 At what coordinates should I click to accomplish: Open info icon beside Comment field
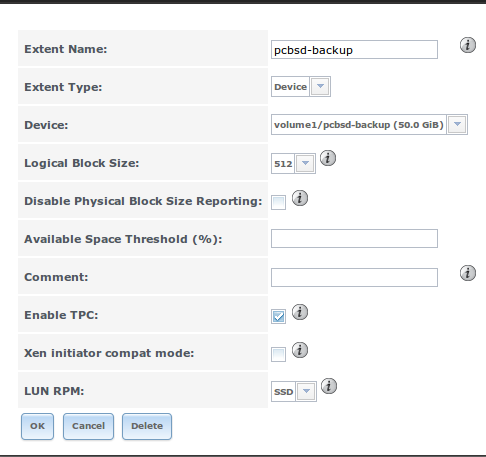pyautogui.click(x=468, y=273)
